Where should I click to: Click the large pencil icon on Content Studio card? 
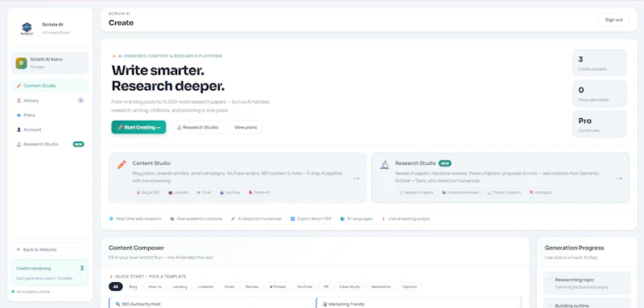pyautogui.click(x=122, y=165)
